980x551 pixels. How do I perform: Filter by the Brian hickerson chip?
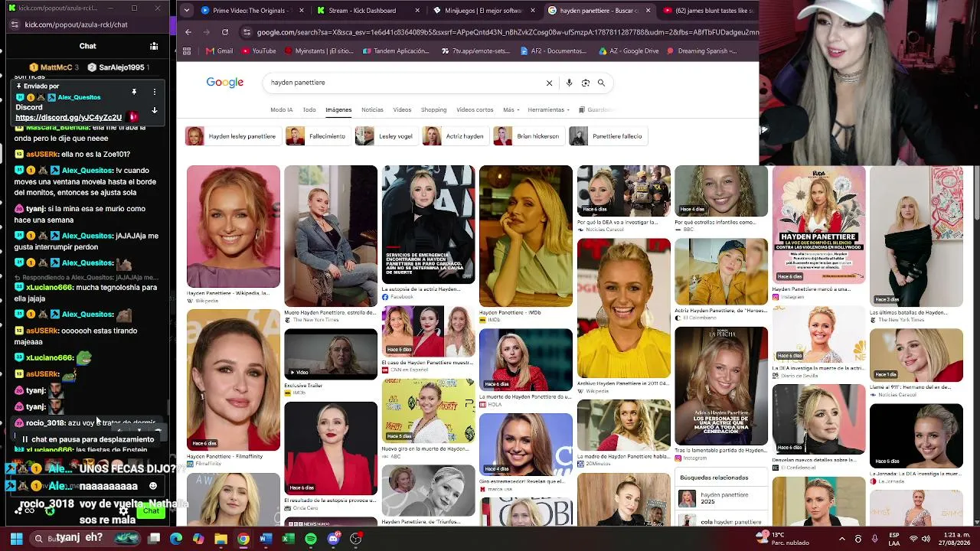pyautogui.click(x=528, y=136)
